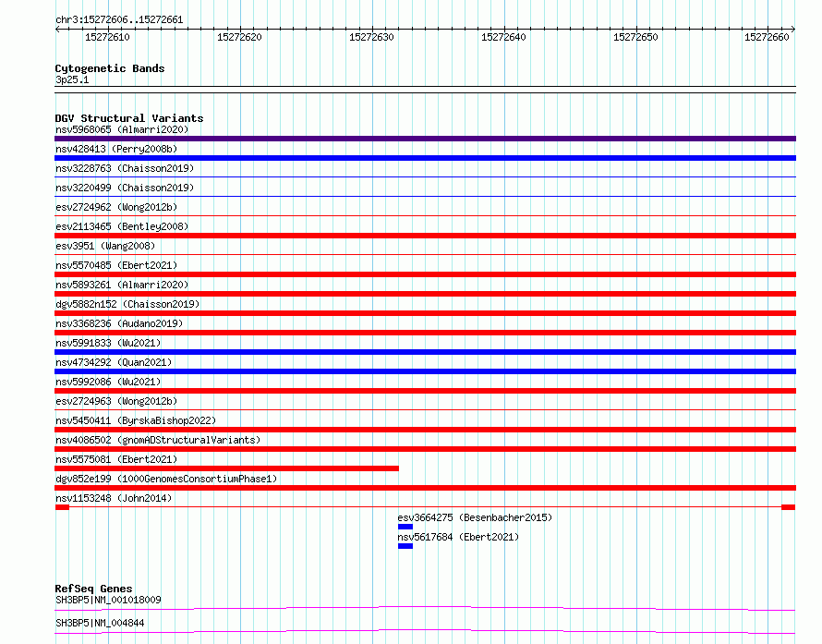Select the Cytogenetic Bands track title
This screenshot has height=644, width=822.
[x=110, y=68]
